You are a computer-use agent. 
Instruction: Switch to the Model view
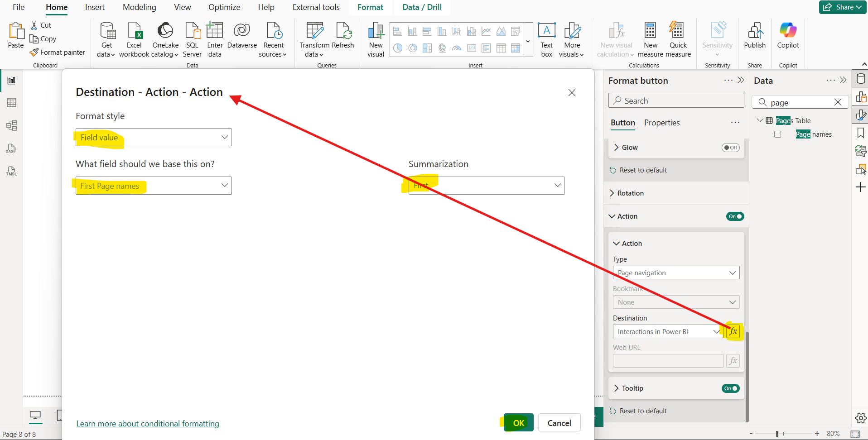point(11,125)
